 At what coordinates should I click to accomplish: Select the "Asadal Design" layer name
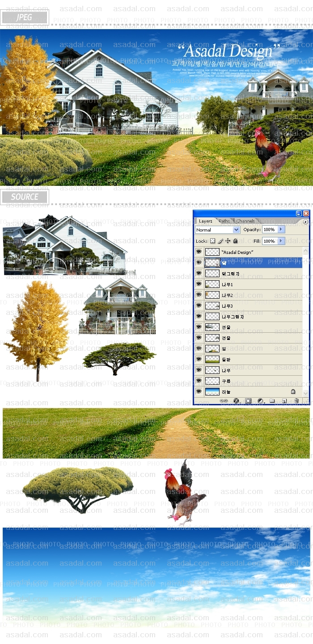[x=237, y=252]
